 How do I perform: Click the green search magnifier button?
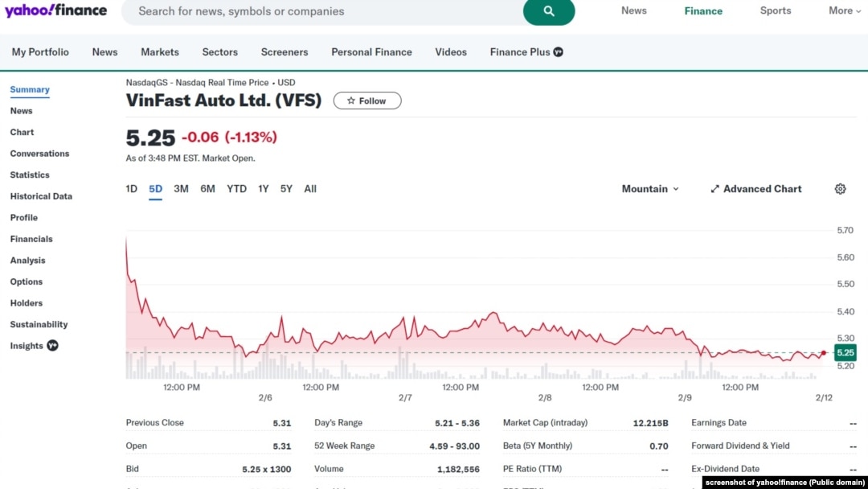(x=549, y=11)
